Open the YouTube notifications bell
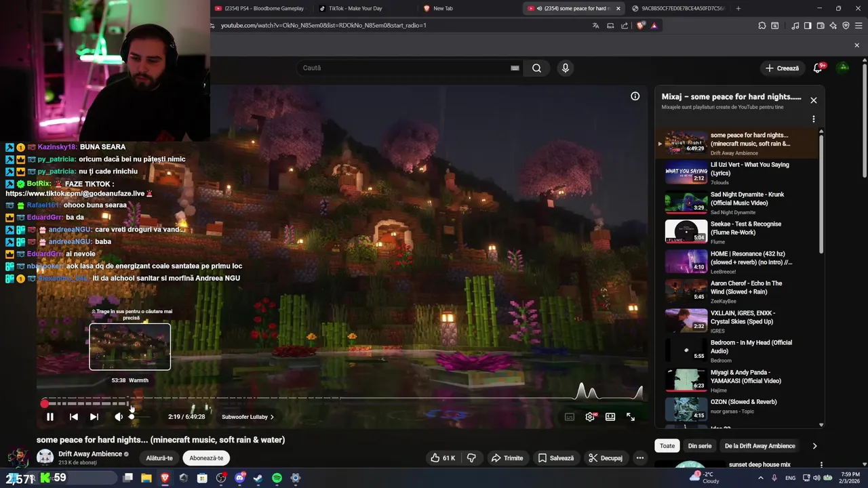The width and height of the screenshot is (868, 488). pyautogui.click(x=818, y=68)
